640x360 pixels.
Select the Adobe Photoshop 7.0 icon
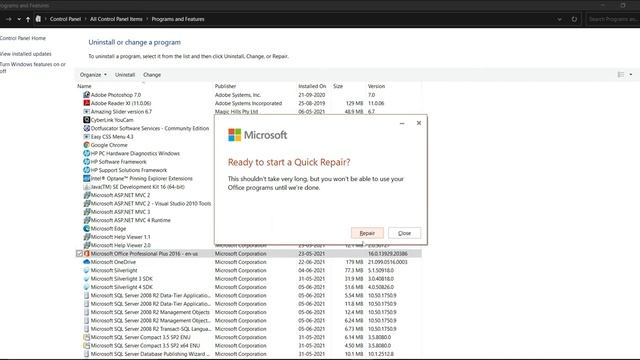click(87, 95)
